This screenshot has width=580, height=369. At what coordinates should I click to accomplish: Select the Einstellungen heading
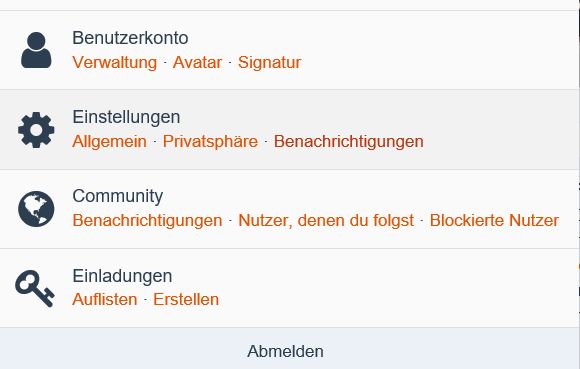126,117
